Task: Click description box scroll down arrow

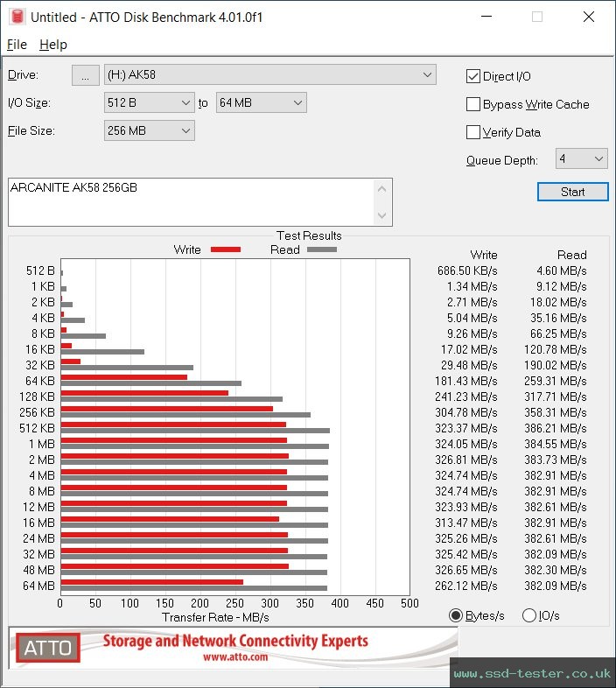Action: tap(381, 215)
